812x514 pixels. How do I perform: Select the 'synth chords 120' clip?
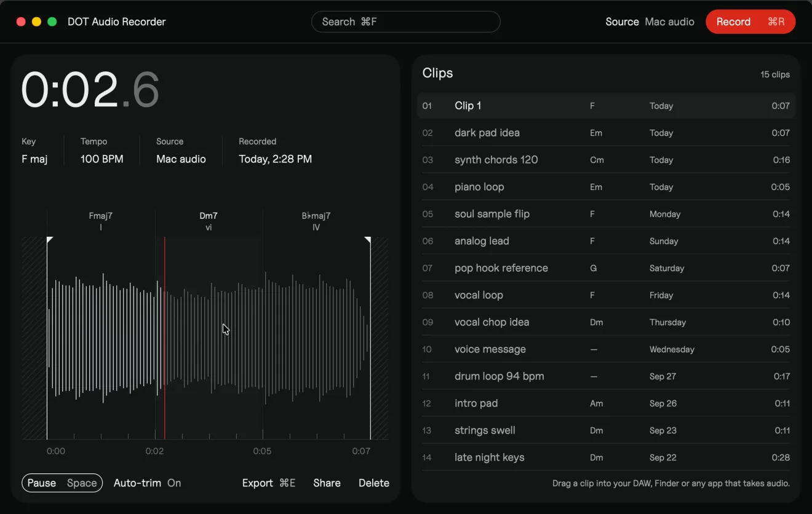pos(606,160)
